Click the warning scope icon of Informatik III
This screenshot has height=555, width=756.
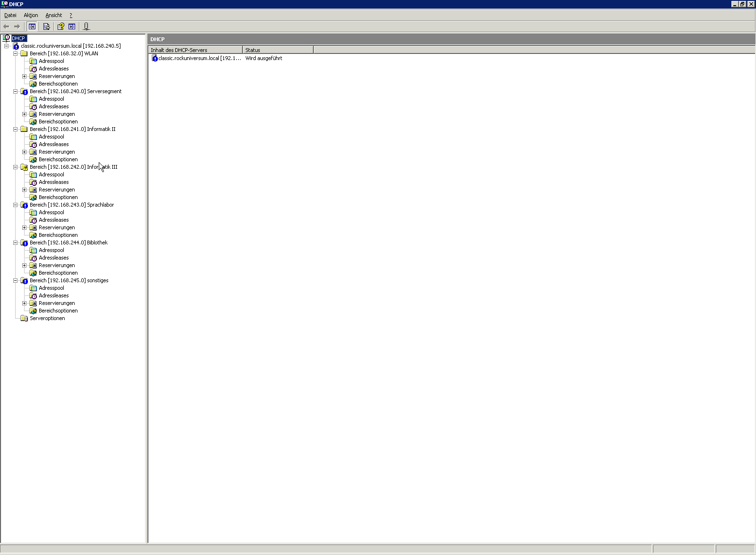pyautogui.click(x=24, y=167)
